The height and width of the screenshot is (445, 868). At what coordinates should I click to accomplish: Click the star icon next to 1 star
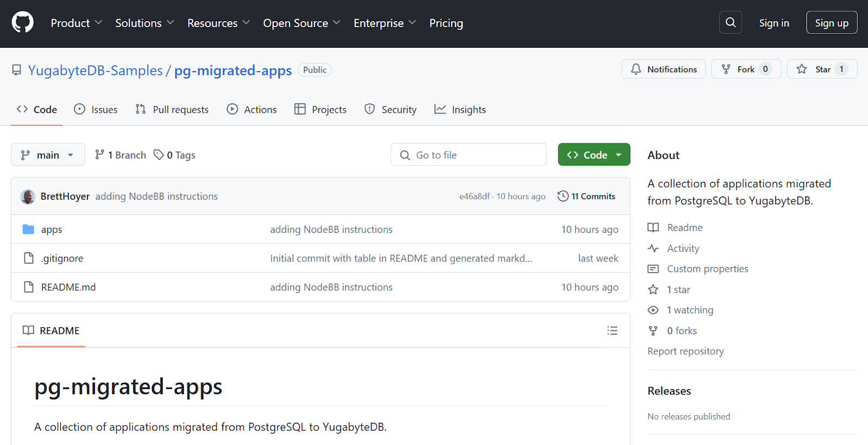[x=653, y=289]
